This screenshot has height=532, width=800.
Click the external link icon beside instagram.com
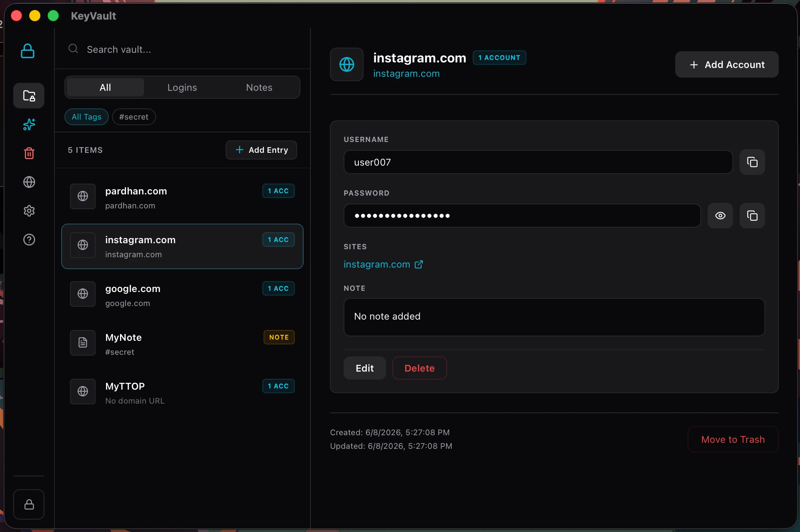[418, 264]
